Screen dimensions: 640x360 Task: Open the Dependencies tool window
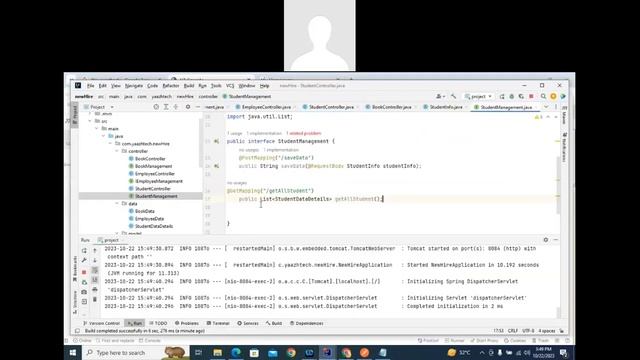coord(307,323)
